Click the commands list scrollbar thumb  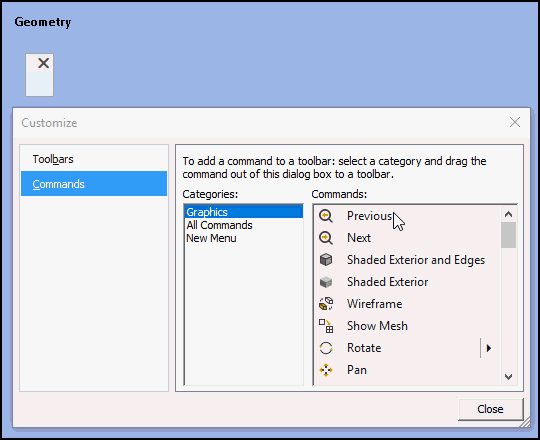point(508,235)
